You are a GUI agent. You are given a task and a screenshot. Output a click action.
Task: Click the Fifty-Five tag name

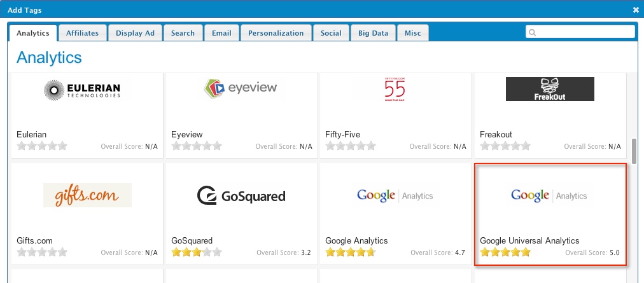[x=342, y=134]
